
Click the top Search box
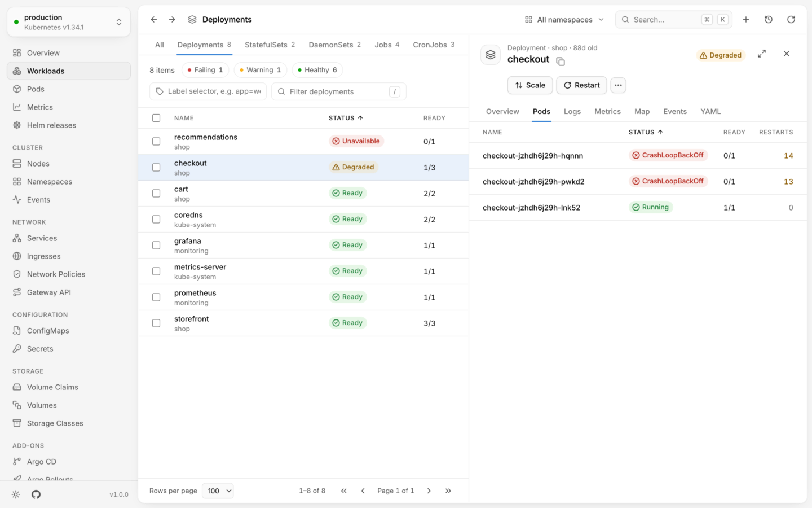point(674,20)
